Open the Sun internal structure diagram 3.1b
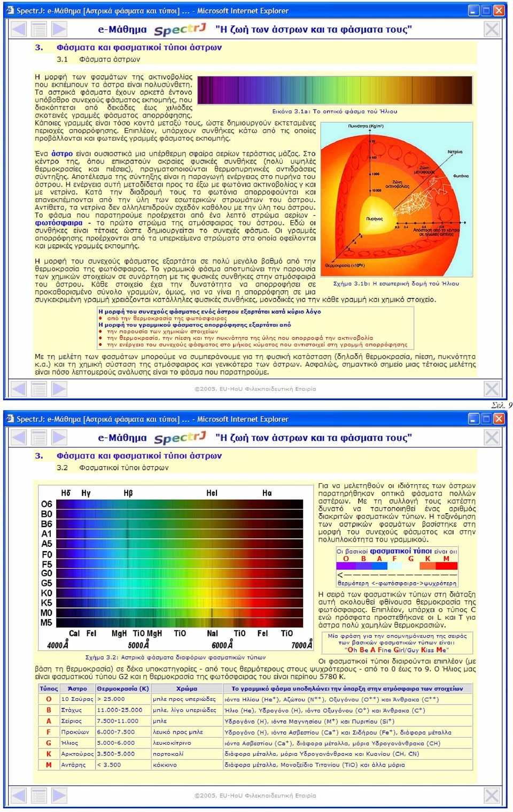This screenshot has width=513, height=812. (x=397, y=199)
